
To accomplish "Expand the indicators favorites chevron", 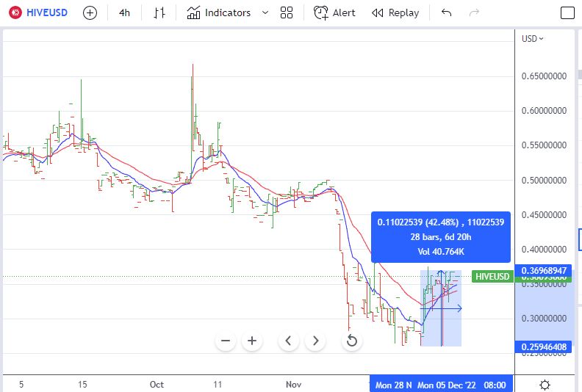I will (265, 12).
